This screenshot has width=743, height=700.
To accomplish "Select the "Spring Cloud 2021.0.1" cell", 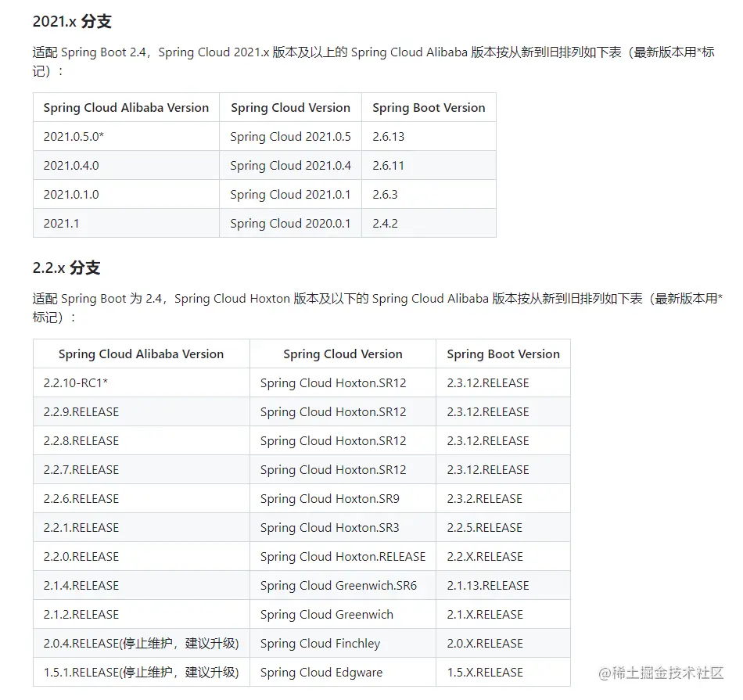I will click(x=290, y=194).
